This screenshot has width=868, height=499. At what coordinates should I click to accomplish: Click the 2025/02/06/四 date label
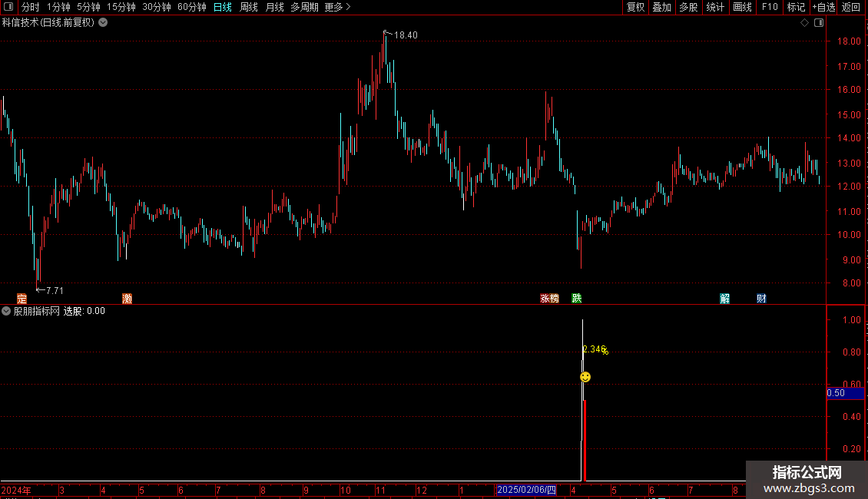point(526,490)
